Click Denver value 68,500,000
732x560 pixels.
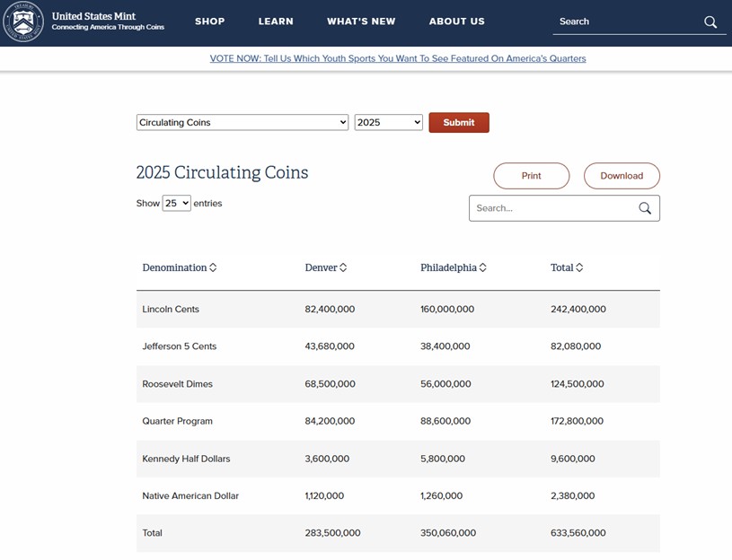click(330, 384)
